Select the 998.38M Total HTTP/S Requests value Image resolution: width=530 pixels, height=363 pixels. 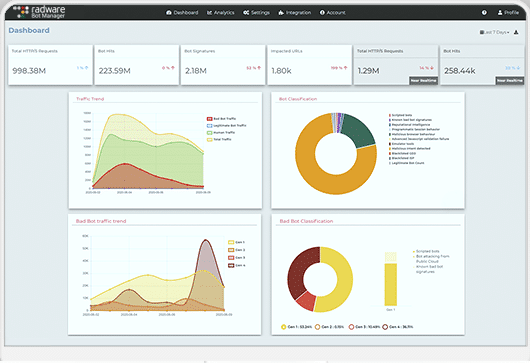[x=29, y=71]
